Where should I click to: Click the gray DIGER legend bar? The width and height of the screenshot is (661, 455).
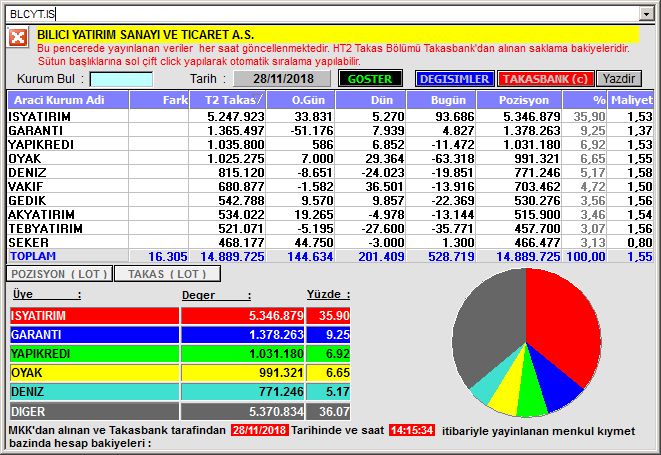[94, 411]
